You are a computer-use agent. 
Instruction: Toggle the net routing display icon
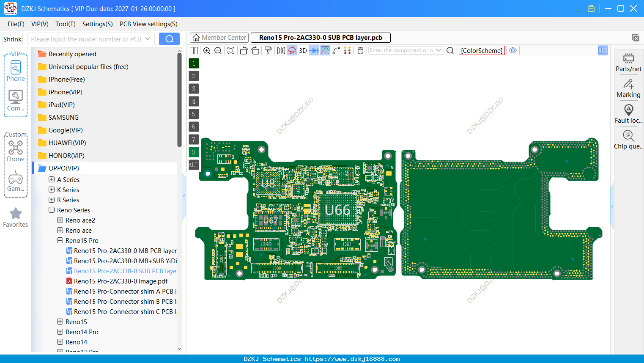tap(325, 51)
